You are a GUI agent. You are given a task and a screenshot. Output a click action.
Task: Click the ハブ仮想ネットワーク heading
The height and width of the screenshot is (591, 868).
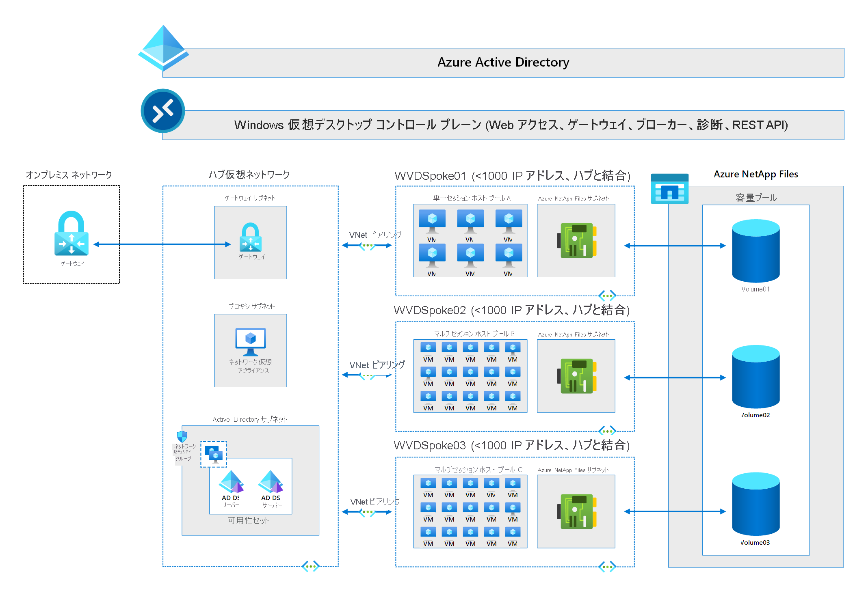pyautogui.click(x=249, y=175)
